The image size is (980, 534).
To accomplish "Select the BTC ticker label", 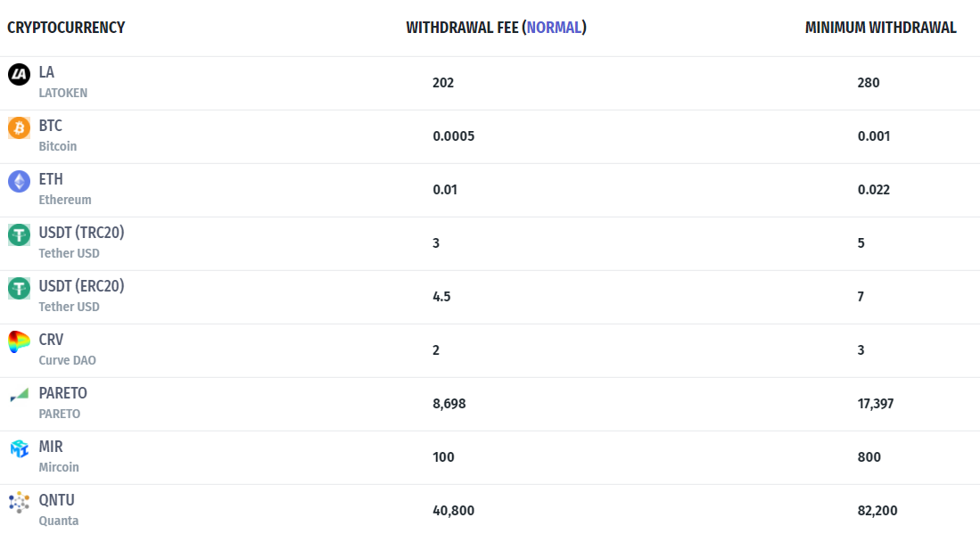I will point(50,126).
